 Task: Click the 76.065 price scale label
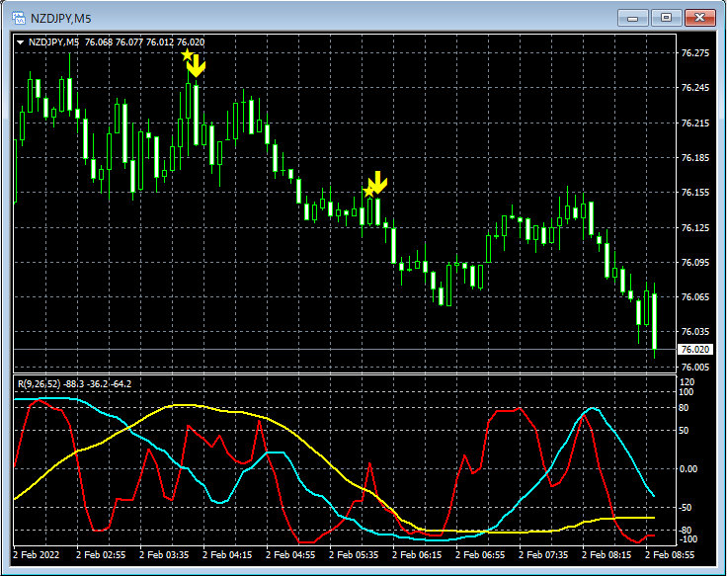695,296
